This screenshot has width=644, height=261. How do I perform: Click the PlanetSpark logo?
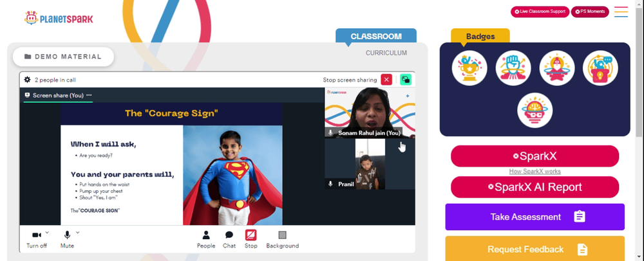pyautogui.click(x=59, y=18)
